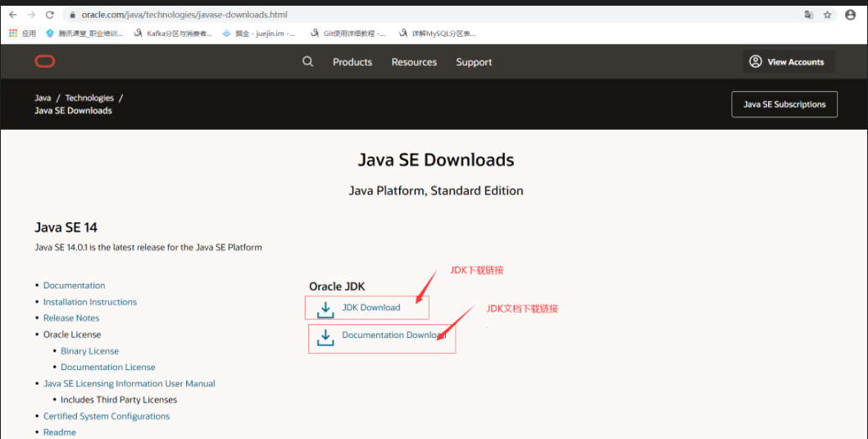Open the Certified System Configurations link
868x439 pixels.
[107, 416]
